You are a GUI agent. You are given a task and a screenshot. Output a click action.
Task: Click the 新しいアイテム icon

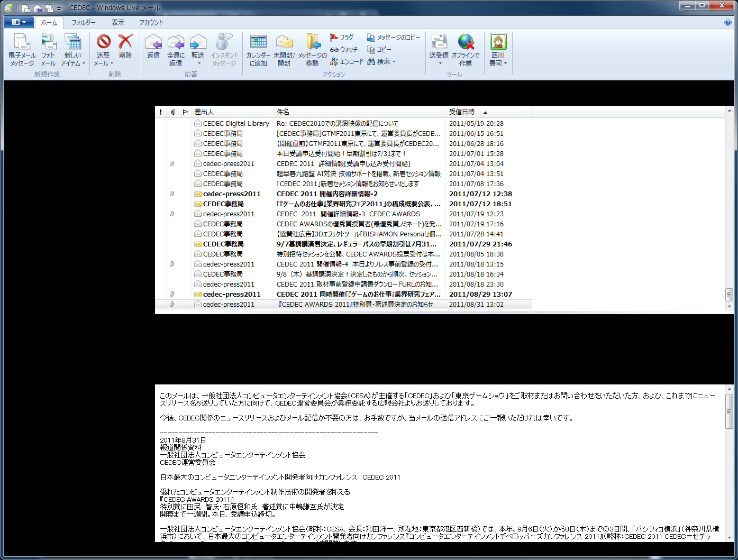tap(72, 42)
